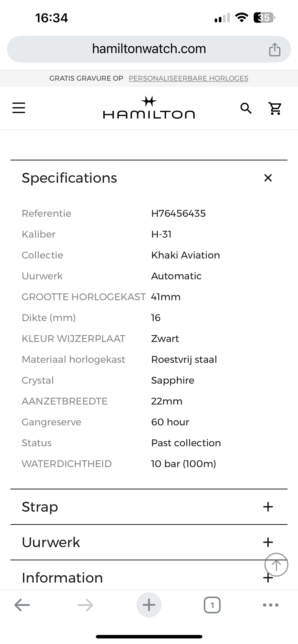Image resolution: width=298 pixels, height=644 pixels.
Task: Open the hamburger navigation menu
Action: pyautogui.click(x=19, y=108)
